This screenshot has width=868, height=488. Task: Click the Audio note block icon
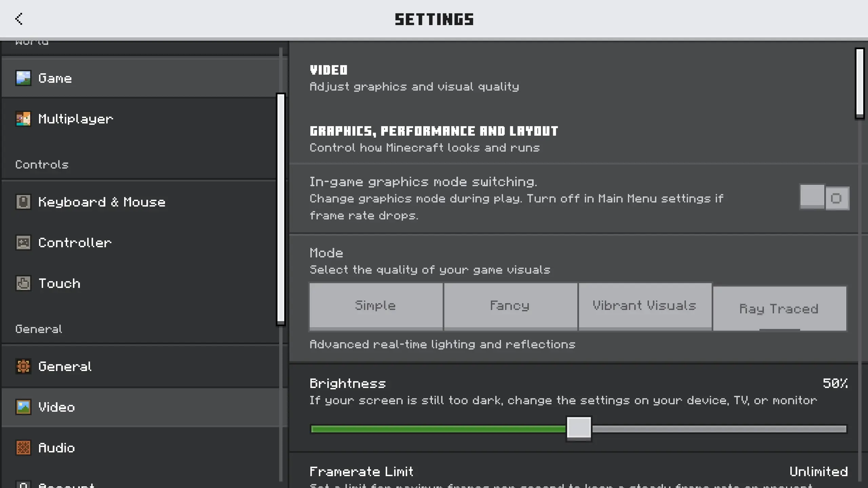click(x=23, y=448)
